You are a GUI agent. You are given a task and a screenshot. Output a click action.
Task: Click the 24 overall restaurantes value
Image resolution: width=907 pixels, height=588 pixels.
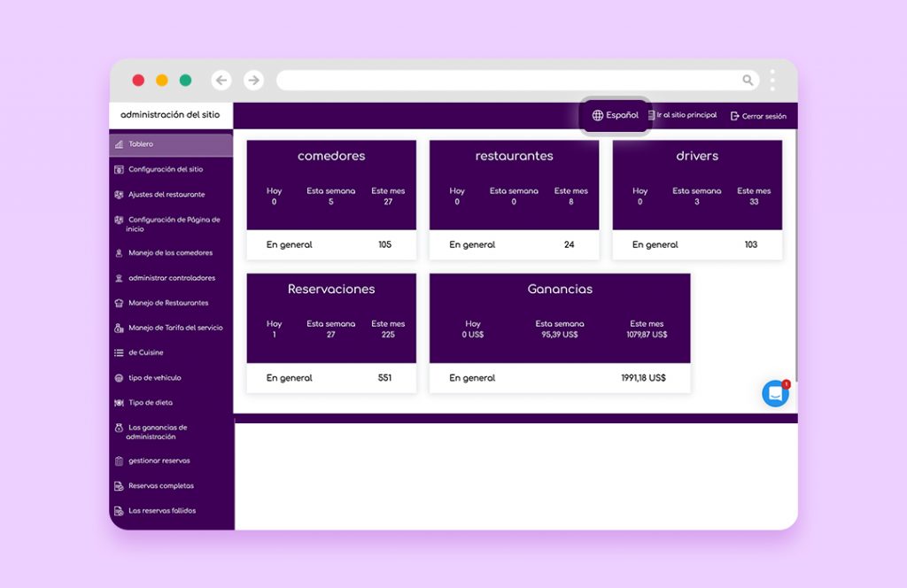(570, 244)
